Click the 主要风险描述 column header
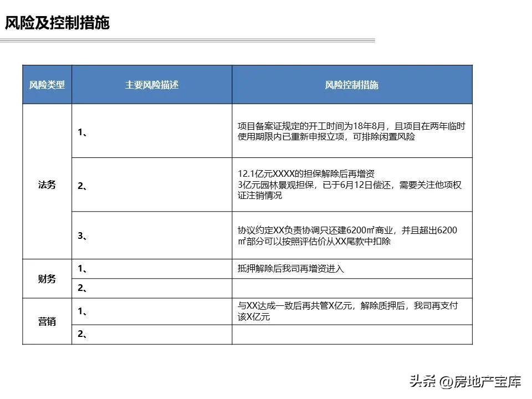Screen dimensions: 532x399 point(151,84)
